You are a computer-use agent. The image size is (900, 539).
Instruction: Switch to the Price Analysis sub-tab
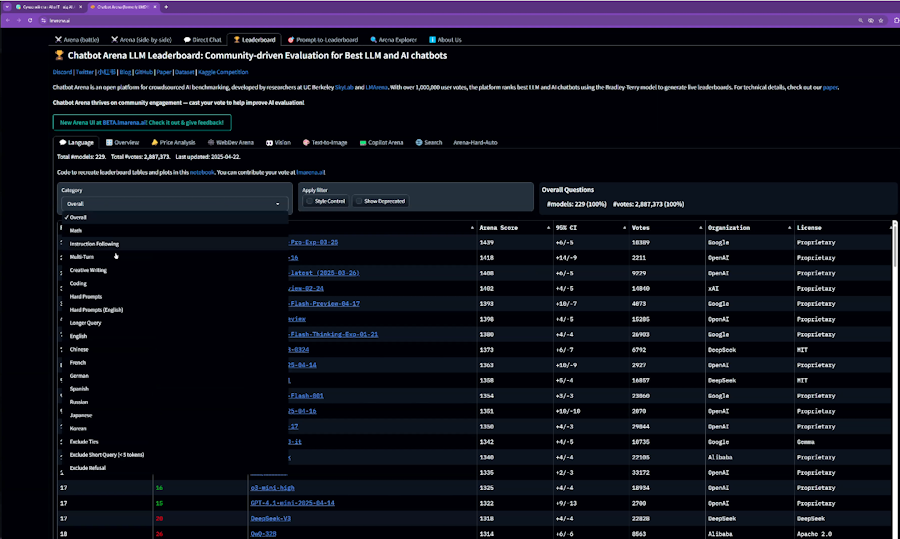point(173,142)
